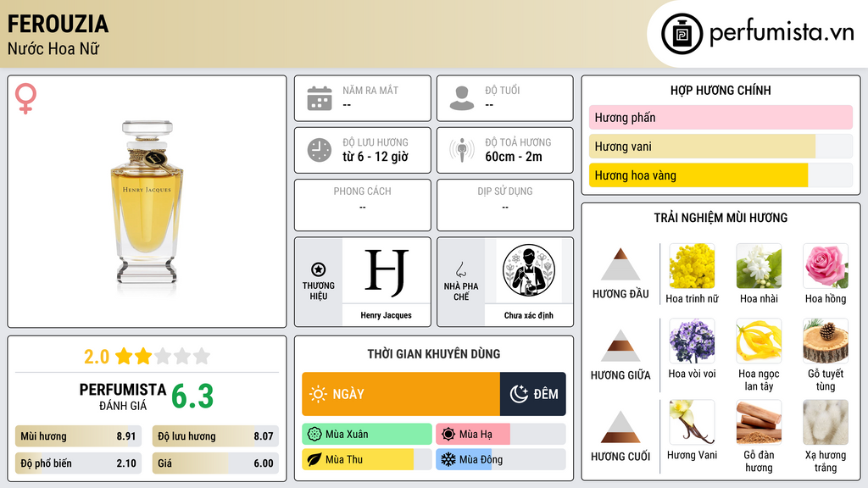Click the Hương cuối pyramid icon
The width and height of the screenshot is (868, 488).
click(x=620, y=427)
